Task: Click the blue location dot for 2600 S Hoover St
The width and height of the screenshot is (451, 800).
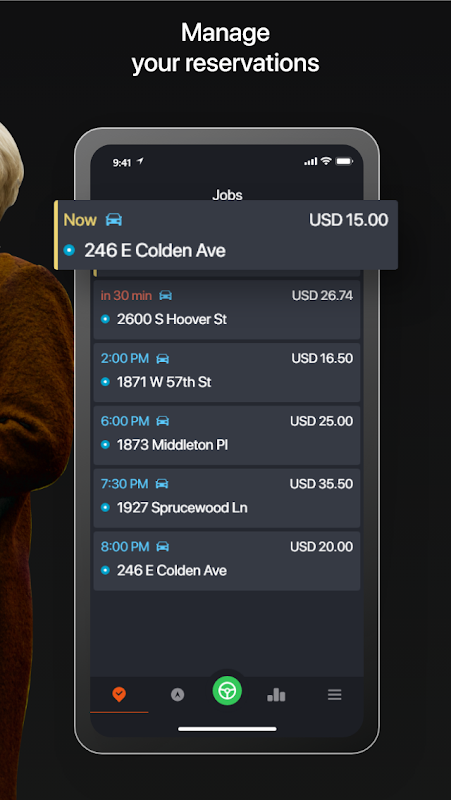Action: [x=105, y=319]
